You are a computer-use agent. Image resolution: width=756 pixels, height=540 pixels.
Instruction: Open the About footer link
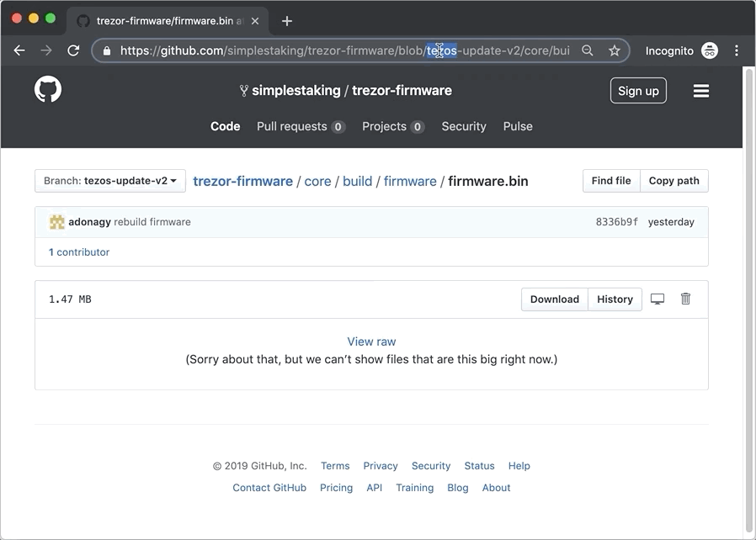496,488
